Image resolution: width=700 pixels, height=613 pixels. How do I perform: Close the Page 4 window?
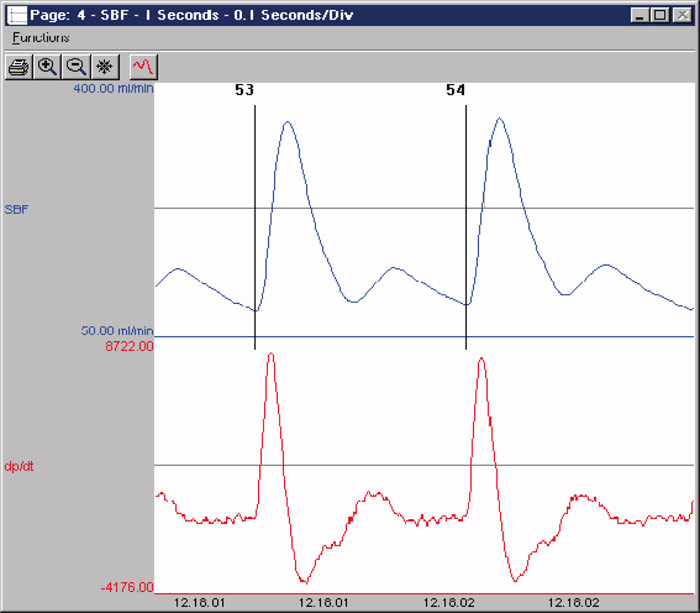[681, 15]
